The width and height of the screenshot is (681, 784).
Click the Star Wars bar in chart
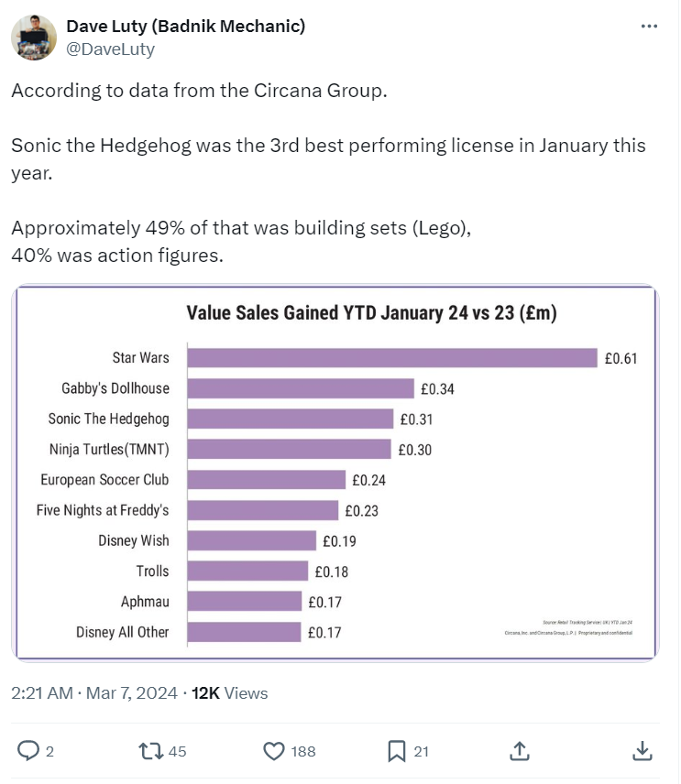tap(392, 357)
